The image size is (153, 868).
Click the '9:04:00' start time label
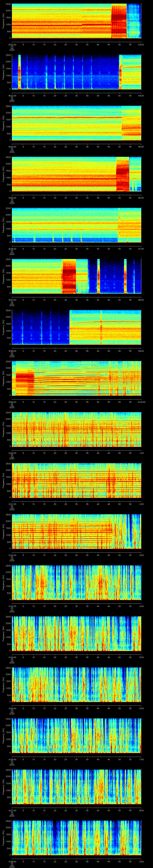point(12,657)
